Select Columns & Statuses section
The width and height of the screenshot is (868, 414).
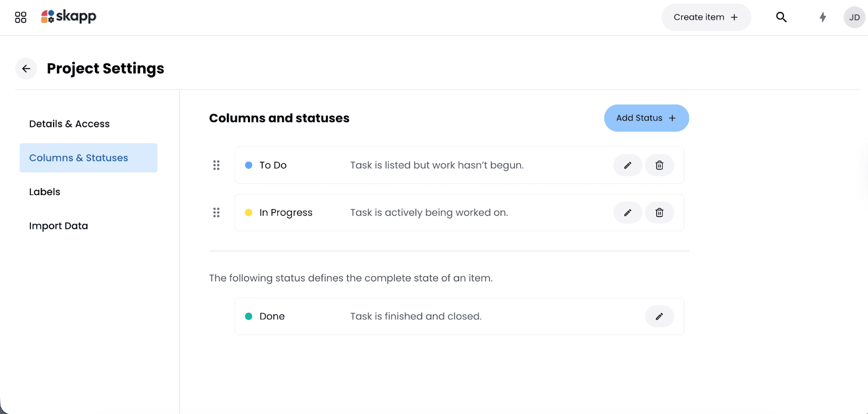point(79,158)
